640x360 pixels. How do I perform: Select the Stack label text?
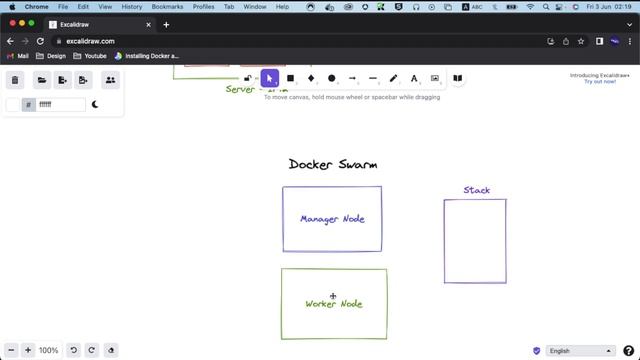point(476,190)
